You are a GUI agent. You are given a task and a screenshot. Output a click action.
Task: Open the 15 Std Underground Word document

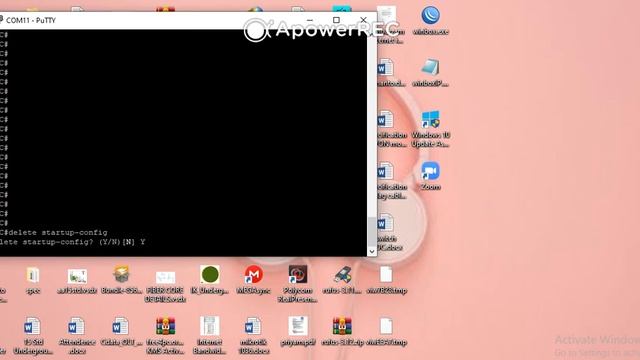click(33, 336)
